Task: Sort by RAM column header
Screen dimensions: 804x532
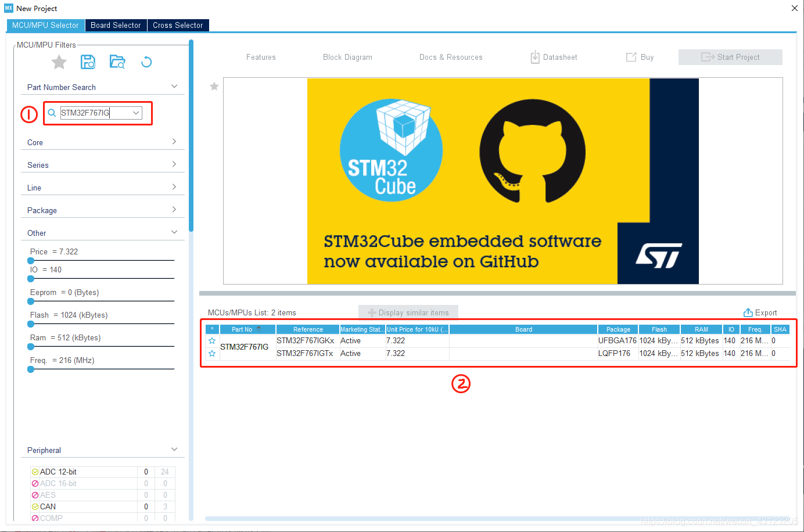Action: pos(701,329)
